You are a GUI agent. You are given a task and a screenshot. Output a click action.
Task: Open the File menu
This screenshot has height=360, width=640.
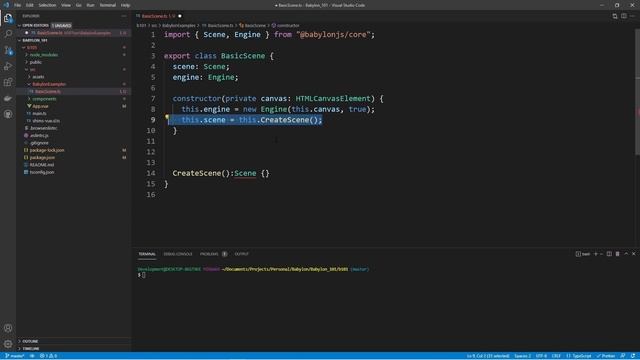point(18,5)
